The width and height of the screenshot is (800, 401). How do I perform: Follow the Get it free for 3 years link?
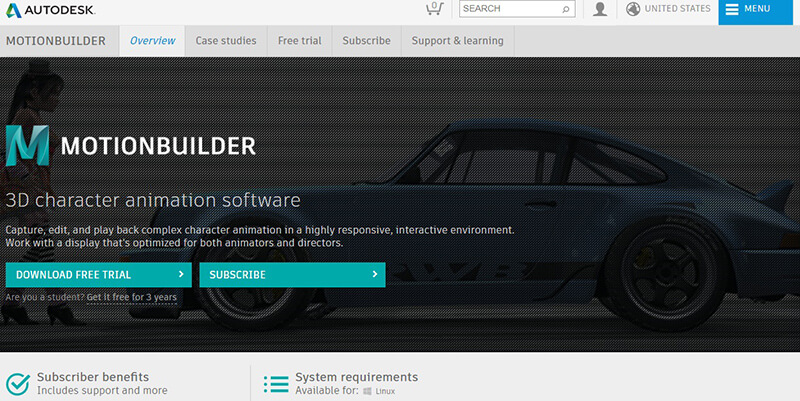[x=132, y=297]
